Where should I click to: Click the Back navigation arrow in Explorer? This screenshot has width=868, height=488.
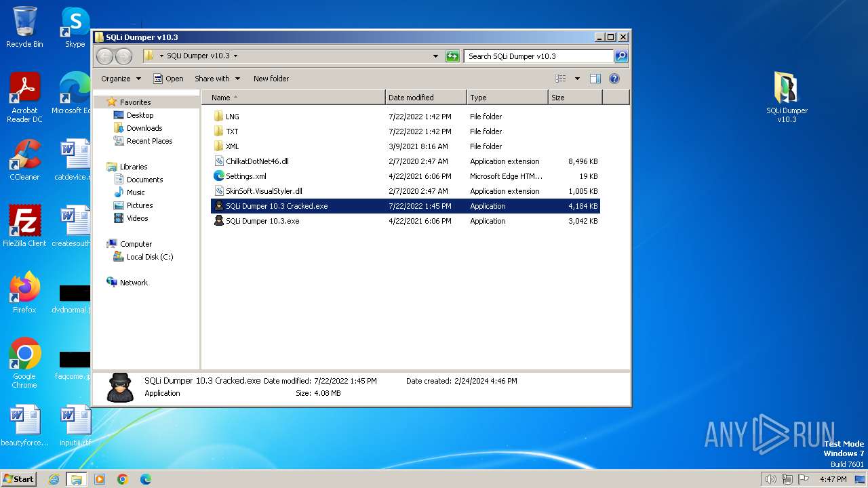105,56
